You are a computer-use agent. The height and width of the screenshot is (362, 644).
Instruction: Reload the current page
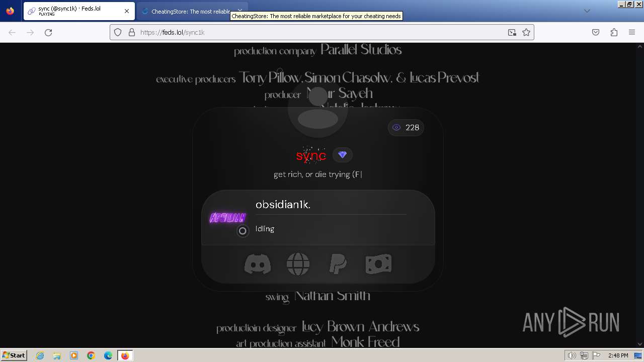pyautogui.click(x=48, y=32)
